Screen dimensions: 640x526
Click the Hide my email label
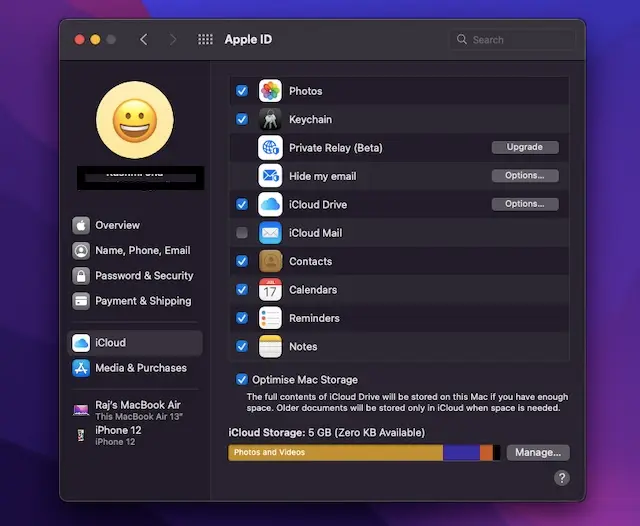pyautogui.click(x=322, y=176)
